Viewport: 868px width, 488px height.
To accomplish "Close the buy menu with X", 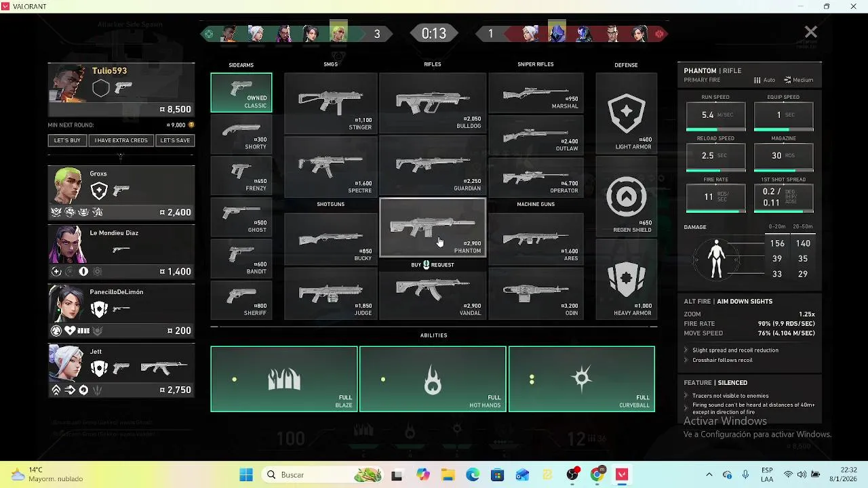I will click(x=810, y=32).
